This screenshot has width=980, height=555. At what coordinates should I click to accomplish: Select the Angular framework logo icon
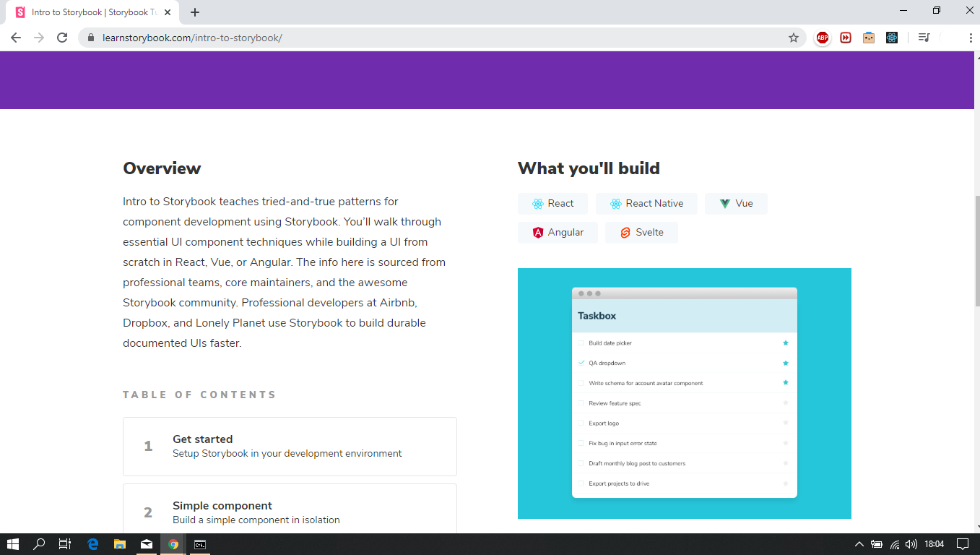[x=537, y=232]
